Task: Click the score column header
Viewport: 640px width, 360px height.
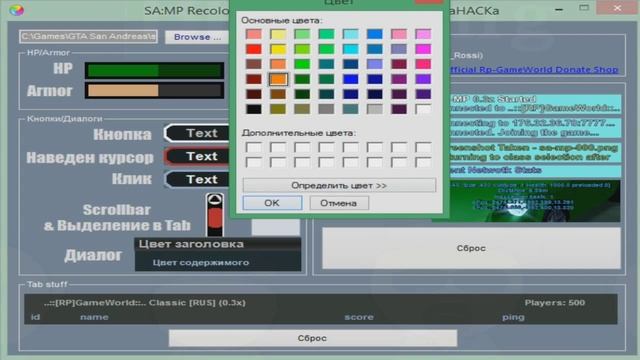Action: click(x=359, y=317)
